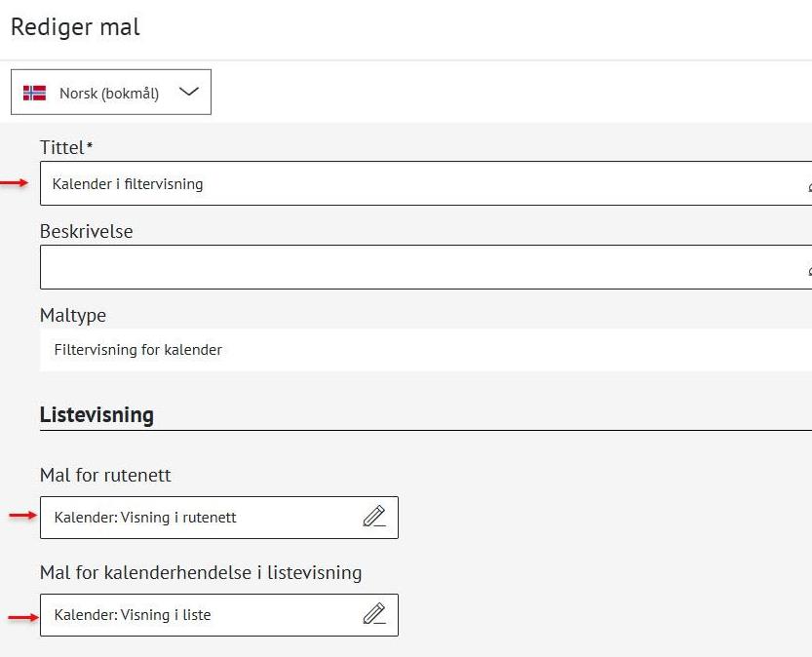Expand the language dropdown chevron
Viewport: 812px width, 657px height.
pyautogui.click(x=188, y=93)
